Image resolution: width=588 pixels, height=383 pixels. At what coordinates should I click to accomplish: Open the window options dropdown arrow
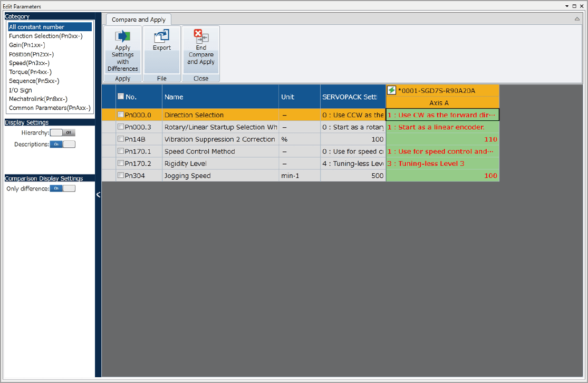click(567, 6)
